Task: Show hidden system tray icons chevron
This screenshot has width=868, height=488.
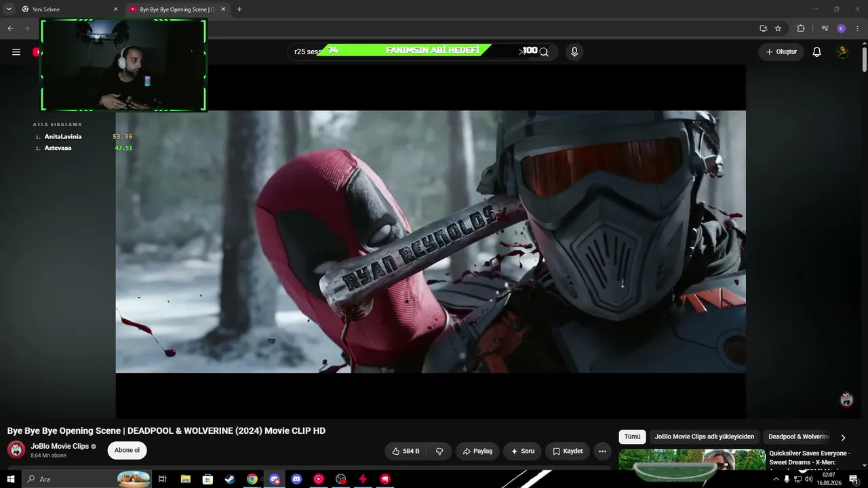Action: tap(776, 479)
